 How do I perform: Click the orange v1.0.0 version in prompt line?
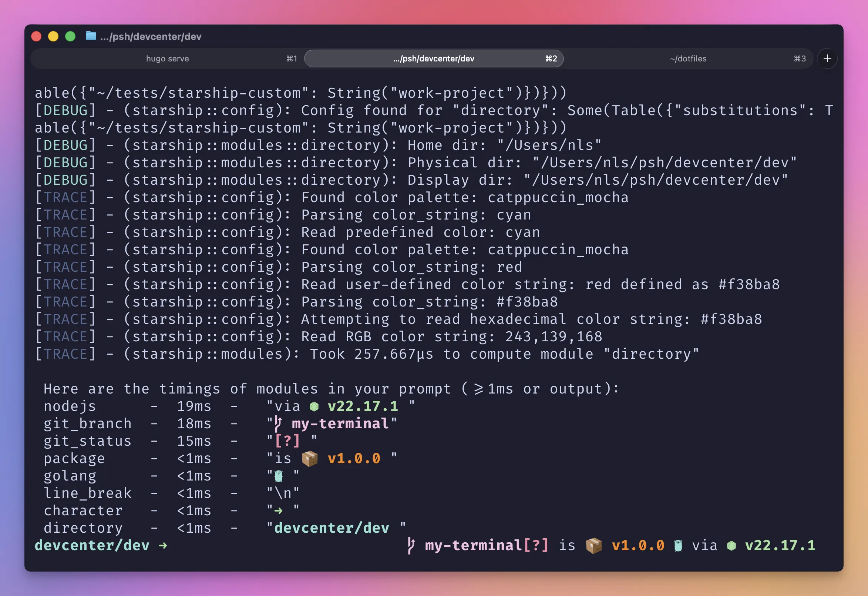[638, 546]
